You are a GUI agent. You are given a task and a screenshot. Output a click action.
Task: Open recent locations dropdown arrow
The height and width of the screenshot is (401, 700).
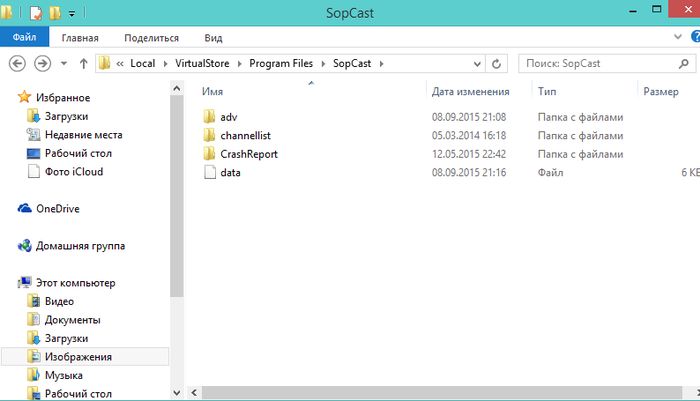click(x=63, y=63)
